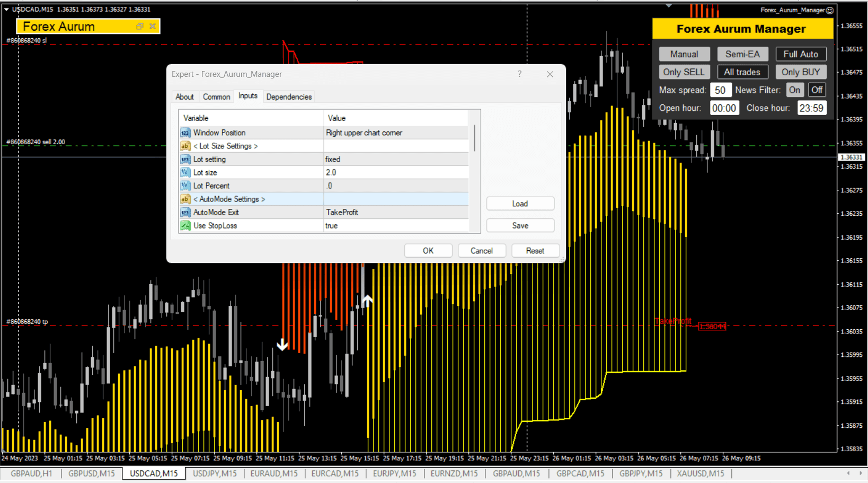The width and height of the screenshot is (868, 483).
Task: Click the X icon on Forex Aurum label
Action: click(153, 27)
